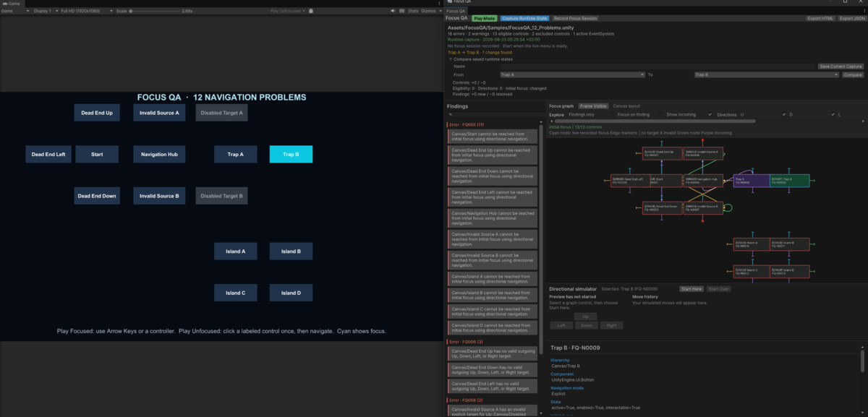Select the Game tab
This screenshot has height=417, width=868.
click(x=14, y=3)
